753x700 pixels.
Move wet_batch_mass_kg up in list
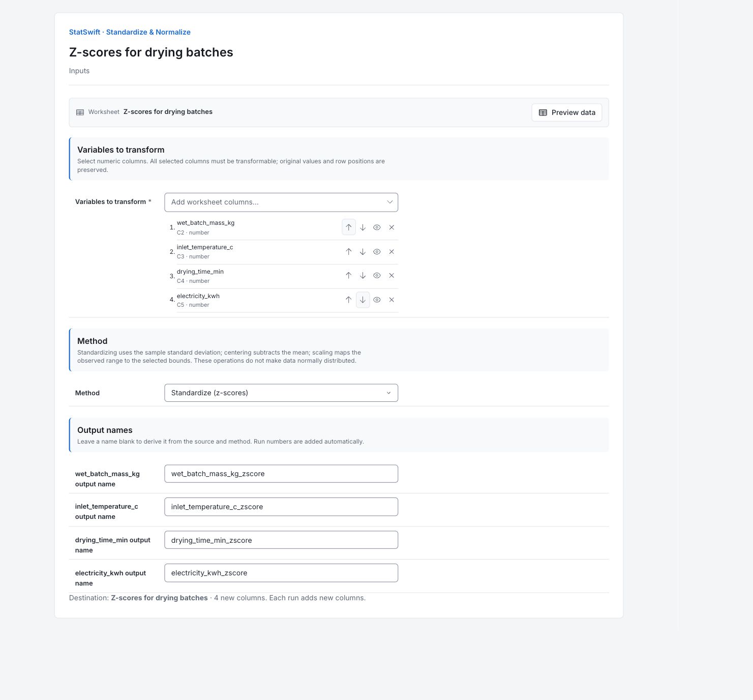(x=349, y=227)
